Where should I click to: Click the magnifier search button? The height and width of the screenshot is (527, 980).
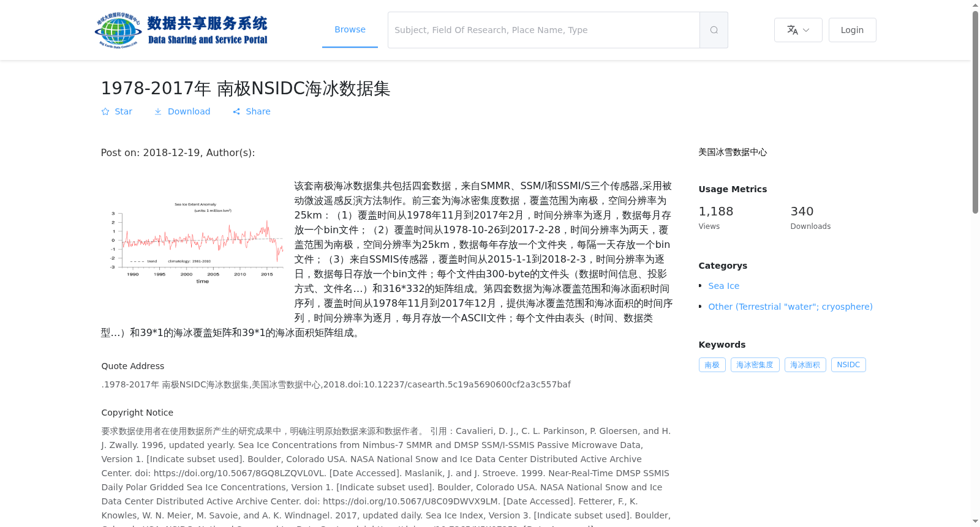click(714, 30)
